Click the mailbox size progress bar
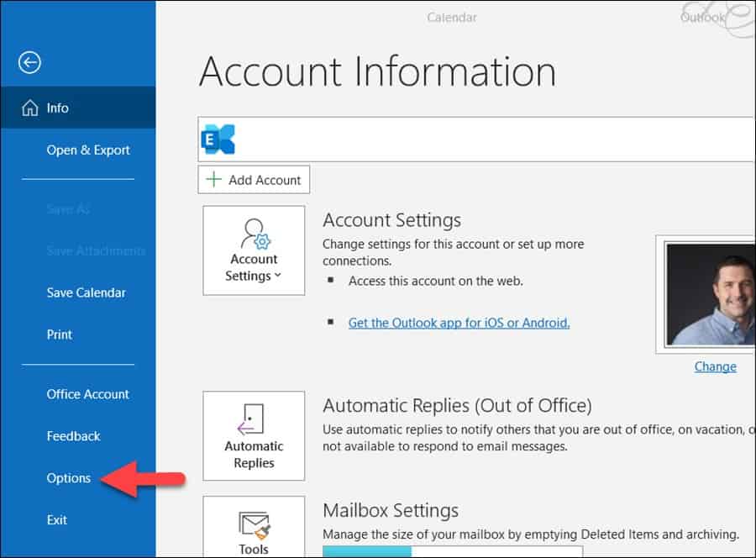756x558 pixels. 453,551
